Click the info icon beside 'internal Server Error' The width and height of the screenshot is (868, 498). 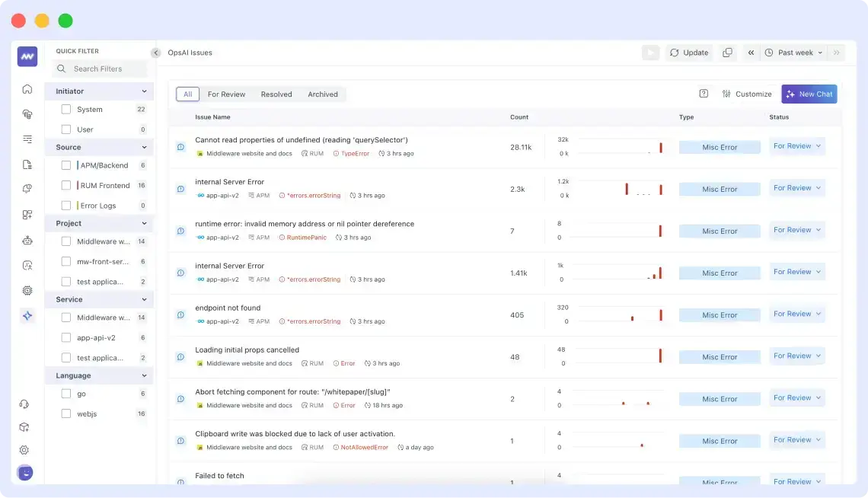coord(180,187)
